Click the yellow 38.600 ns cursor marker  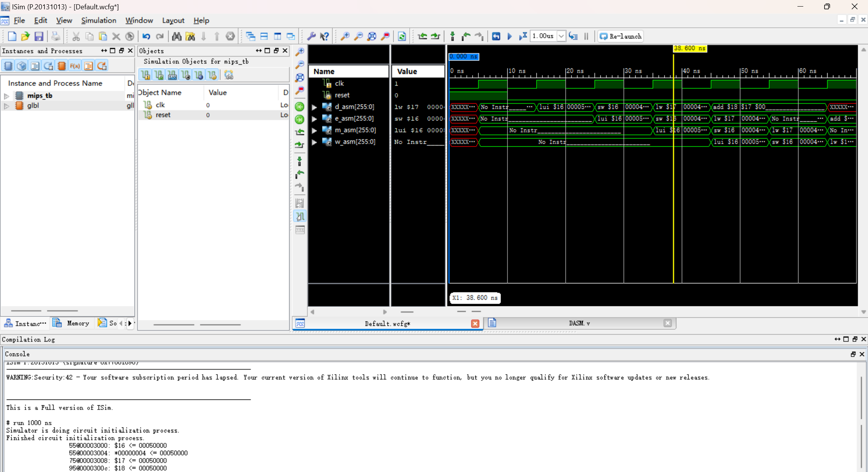[689, 48]
